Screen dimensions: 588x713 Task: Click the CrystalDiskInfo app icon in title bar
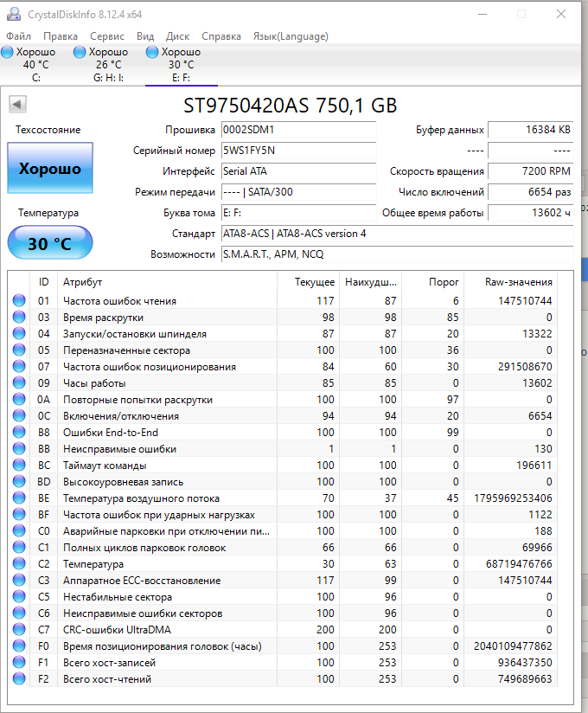(14, 14)
